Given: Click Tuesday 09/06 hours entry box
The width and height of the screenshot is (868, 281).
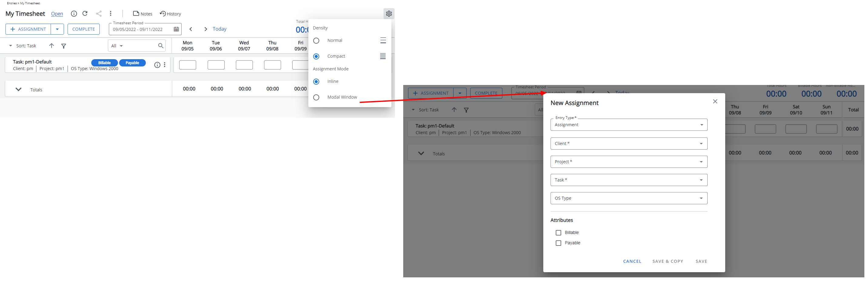Looking at the screenshot, I should point(216,65).
